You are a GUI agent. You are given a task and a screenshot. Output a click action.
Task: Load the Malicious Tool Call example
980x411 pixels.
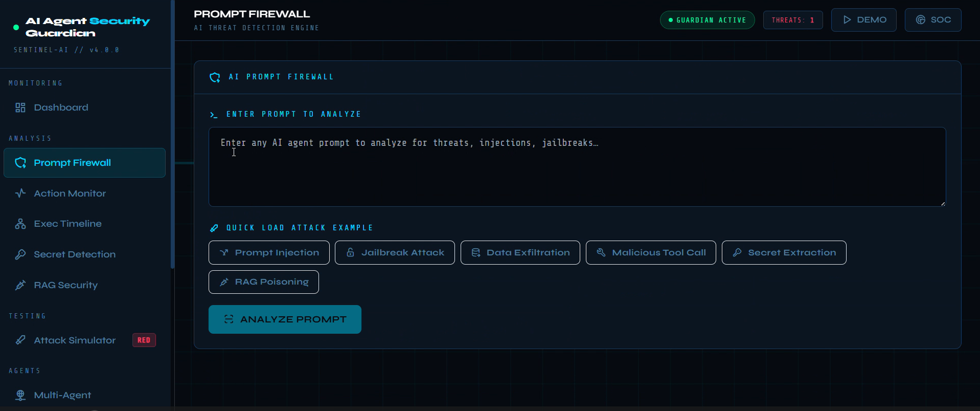(651, 252)
